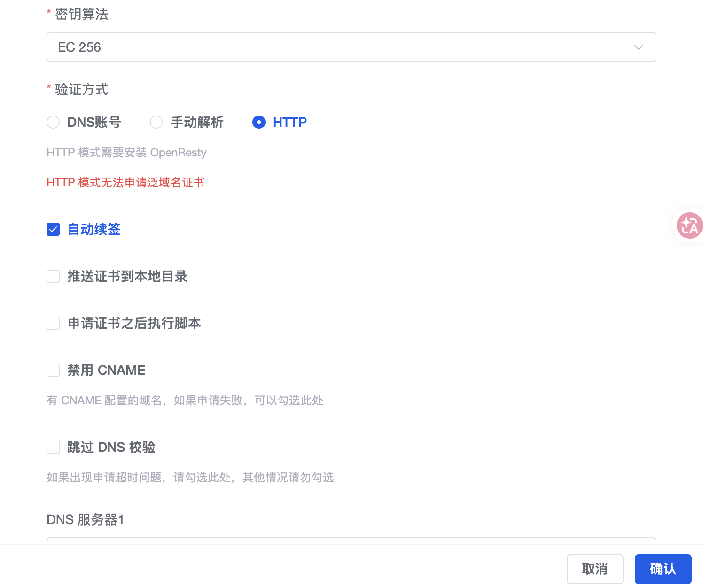This screenshot has height=588, width=703.
Task: Click the 验证方式 section label
Action: point(81,89)
